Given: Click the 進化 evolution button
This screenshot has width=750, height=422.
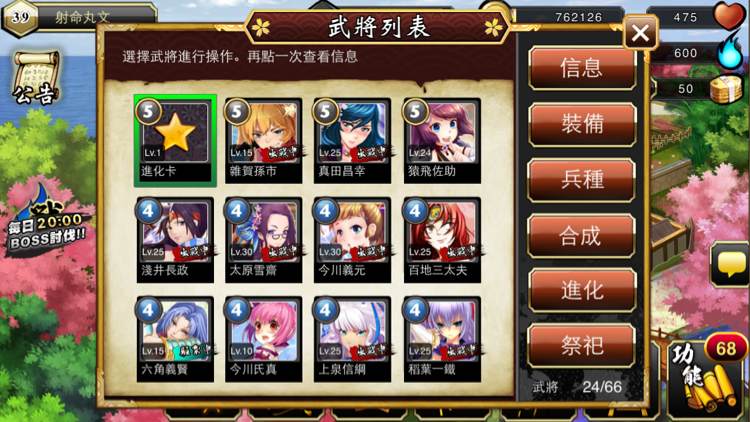Looking at the screenshot, I should (582, 290).
